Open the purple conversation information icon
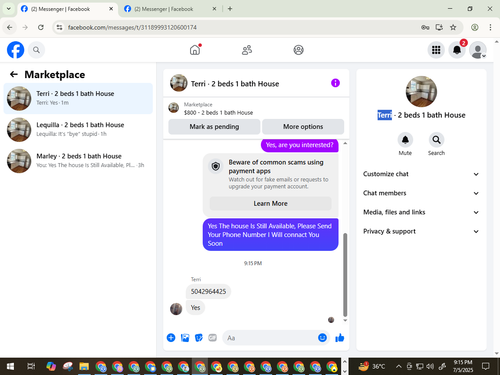 335,83
